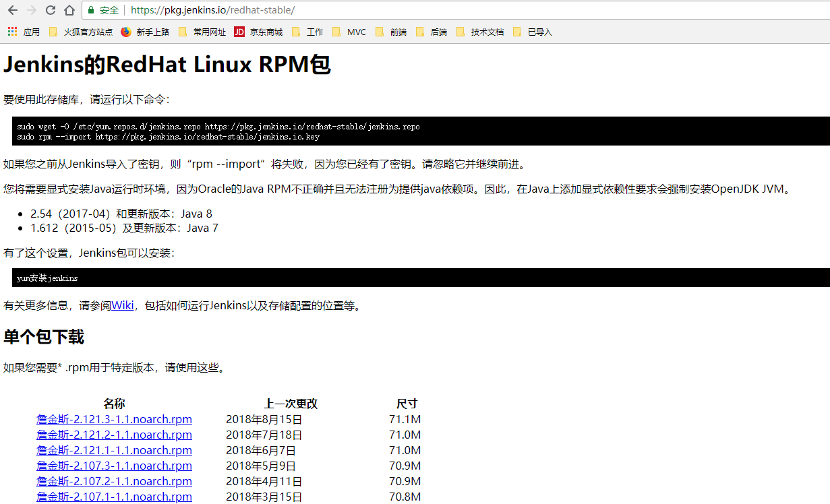Open the 已导入 bookmark folder

[532, 32]
